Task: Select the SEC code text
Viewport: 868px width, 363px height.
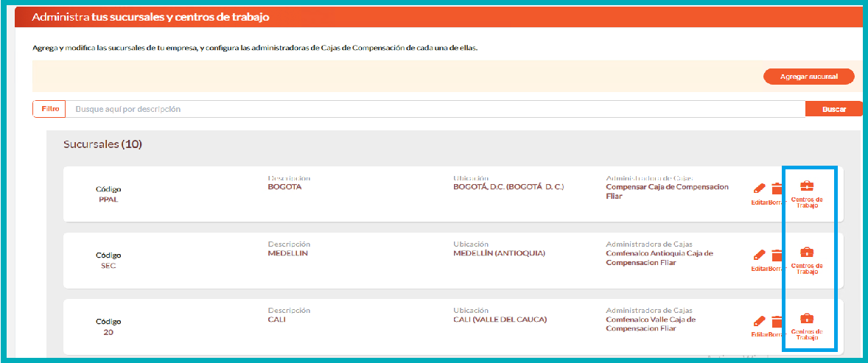Action: (108, 266)
